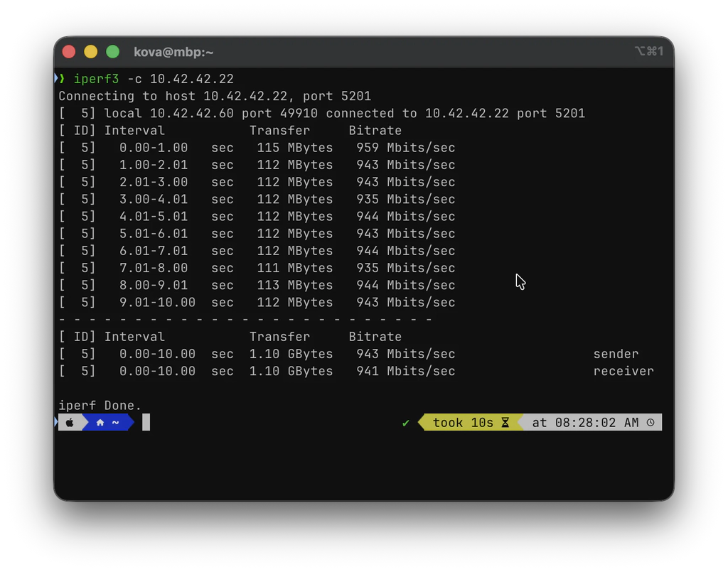Click the 'took 10s' prompt segment
Screen dimensions: 728x572
[471, 422]
